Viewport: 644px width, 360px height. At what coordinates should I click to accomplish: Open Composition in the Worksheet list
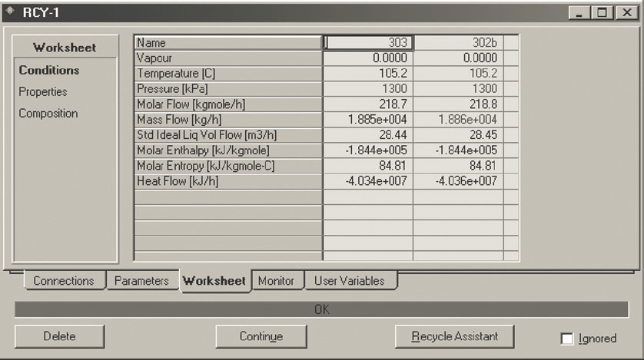tap(48, 114)
